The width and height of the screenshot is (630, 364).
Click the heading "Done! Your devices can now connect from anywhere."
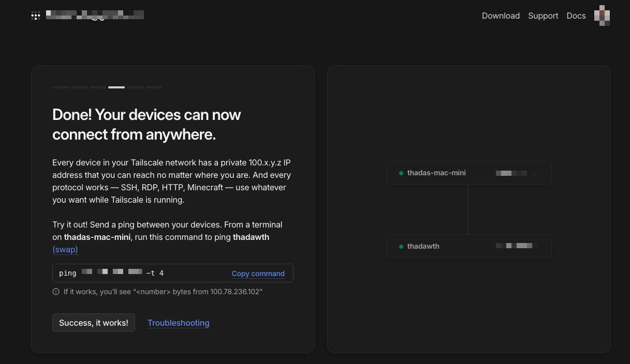point(147,124)
